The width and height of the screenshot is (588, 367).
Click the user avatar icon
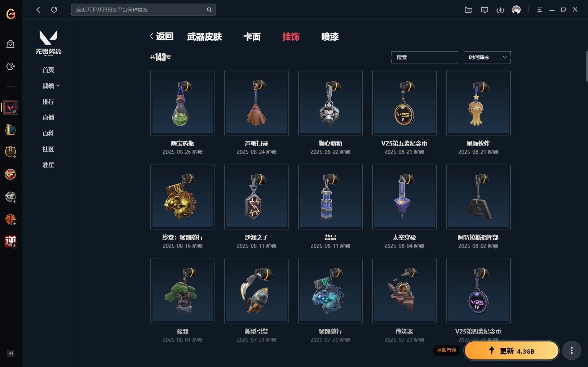coord(516,10)
